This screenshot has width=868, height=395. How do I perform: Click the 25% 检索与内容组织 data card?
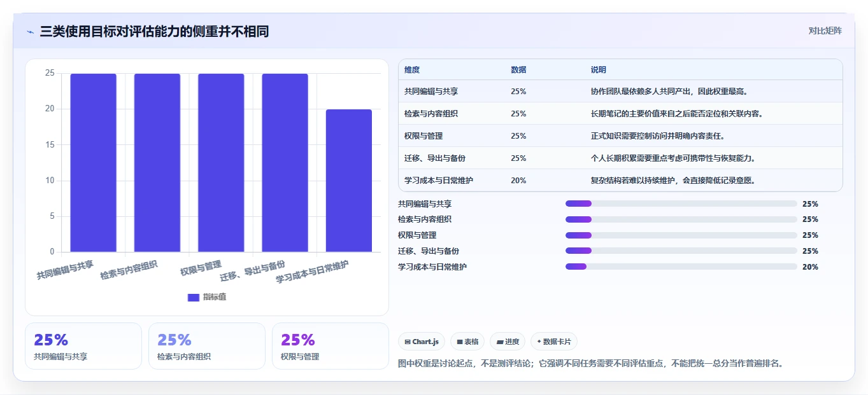pyautogui.click(x=207, y=346)
